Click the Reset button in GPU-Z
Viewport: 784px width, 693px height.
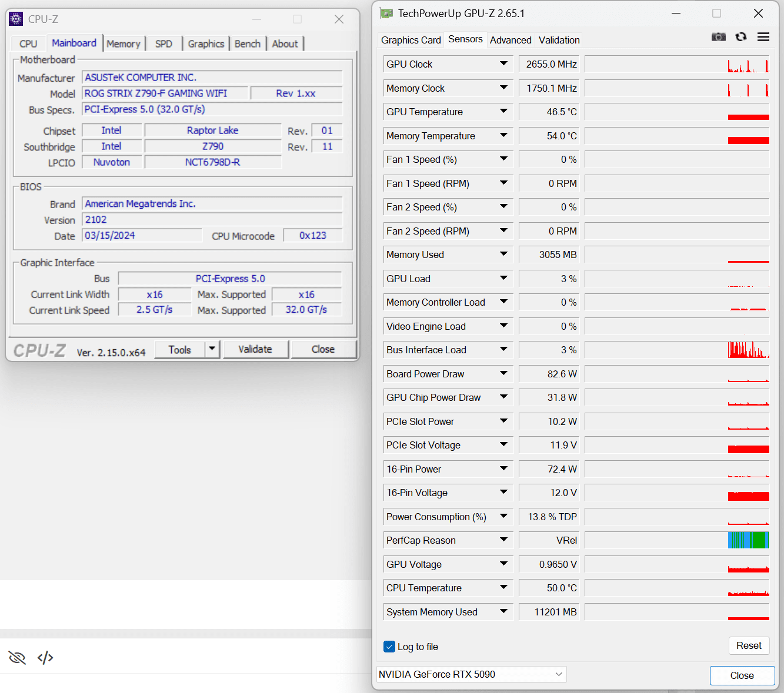749,645
